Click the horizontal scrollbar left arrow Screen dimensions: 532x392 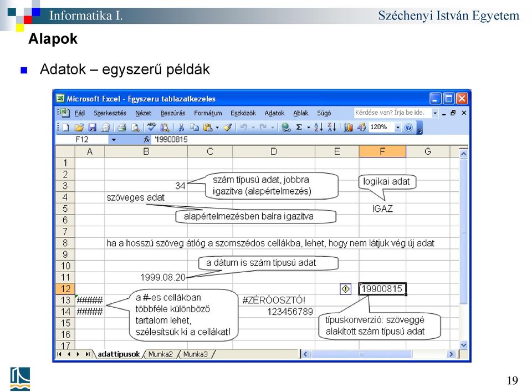pos(305,354)
